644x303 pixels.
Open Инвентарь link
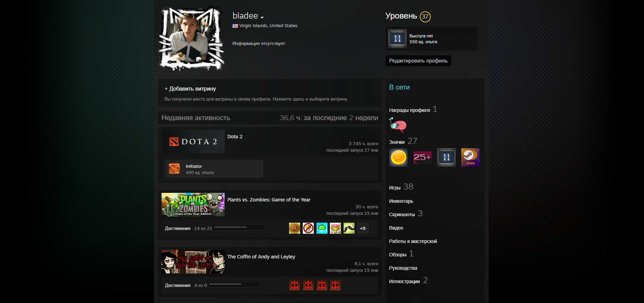[x=401, y=201]
